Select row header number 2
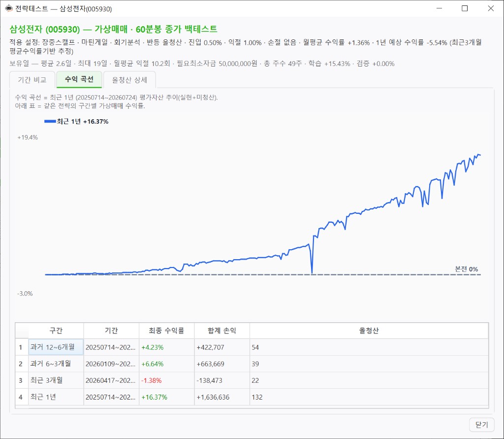Viewport: 504px width, 439px height. coord(21,364)
